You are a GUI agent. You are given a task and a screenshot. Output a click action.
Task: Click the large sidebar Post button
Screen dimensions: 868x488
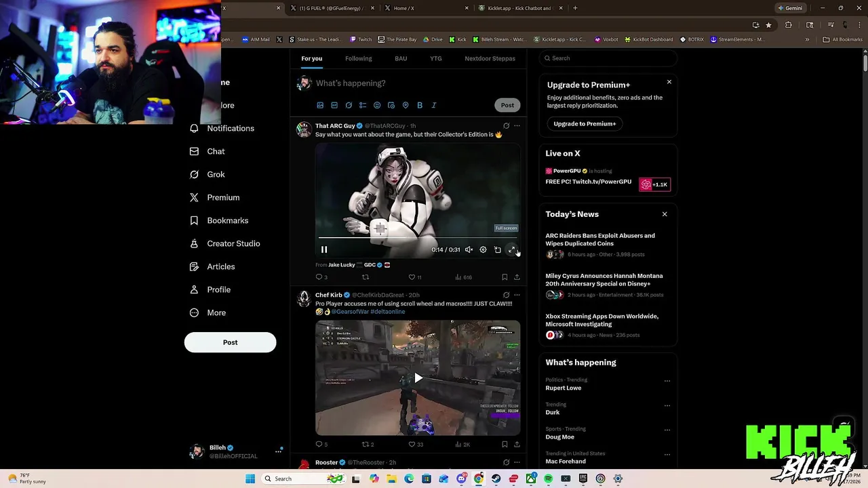[x=230, y=342]
